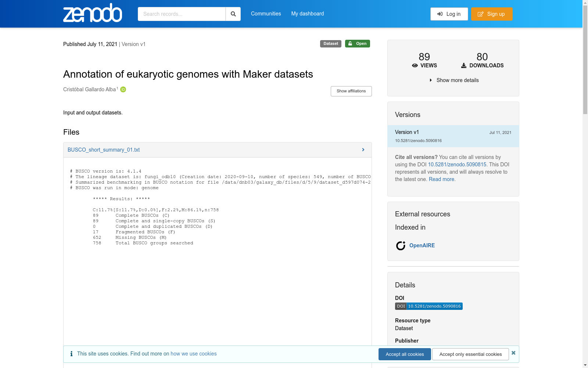The height and width of the screenshot is (368, 588).
Task: Click the Dataset resource type badge
Action: pos(330,43)
